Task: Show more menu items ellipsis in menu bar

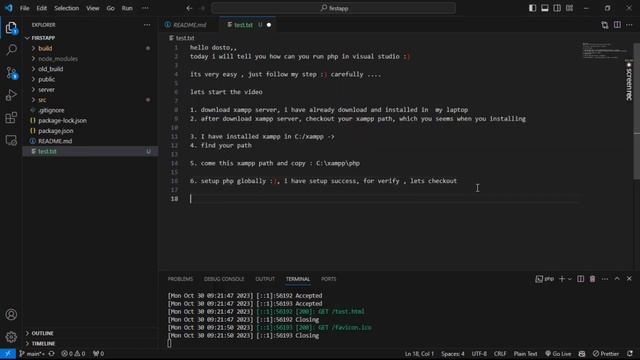Action: (145, 8)
